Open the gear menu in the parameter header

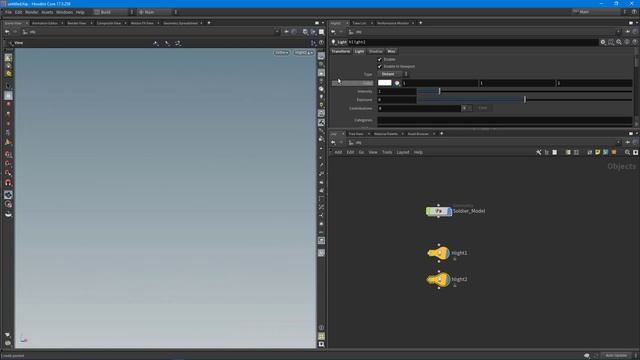[603, 42]
